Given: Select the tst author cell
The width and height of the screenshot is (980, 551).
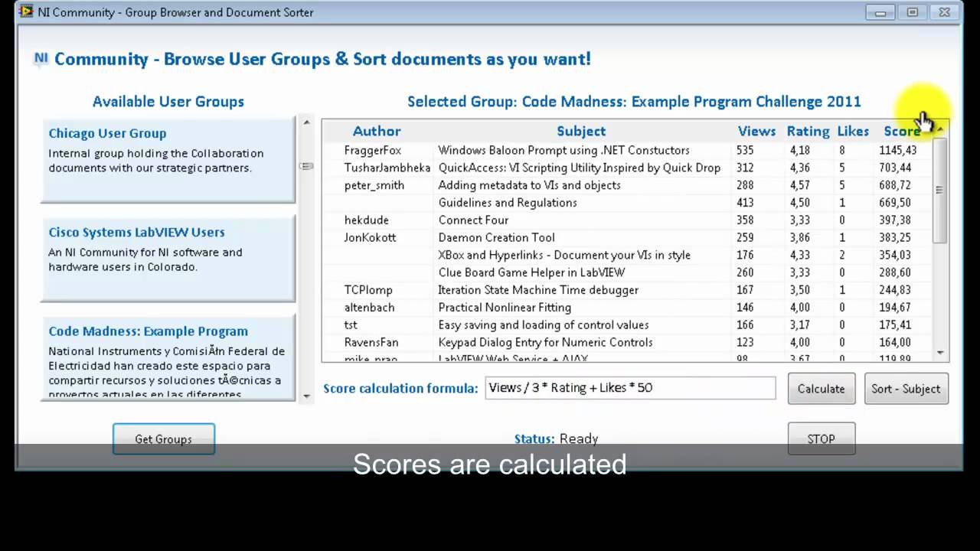Looking at the screenshot, I should [351, 325].
